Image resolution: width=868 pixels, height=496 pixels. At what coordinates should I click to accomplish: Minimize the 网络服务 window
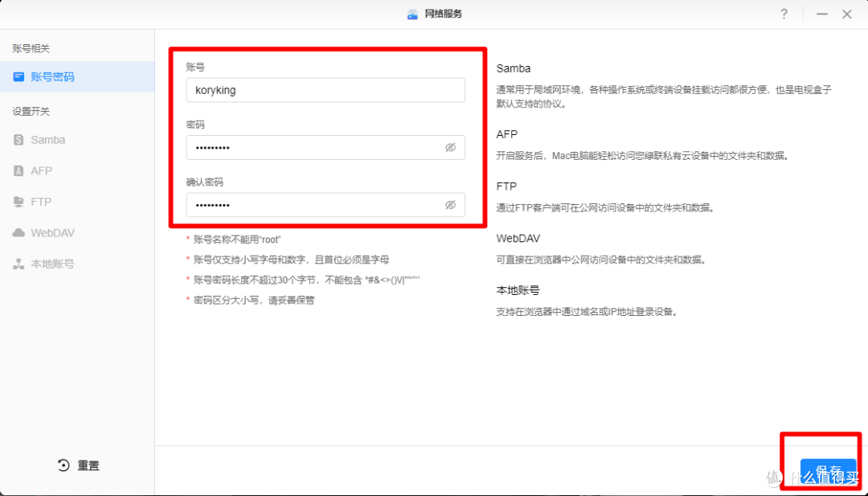click(822, 14)
